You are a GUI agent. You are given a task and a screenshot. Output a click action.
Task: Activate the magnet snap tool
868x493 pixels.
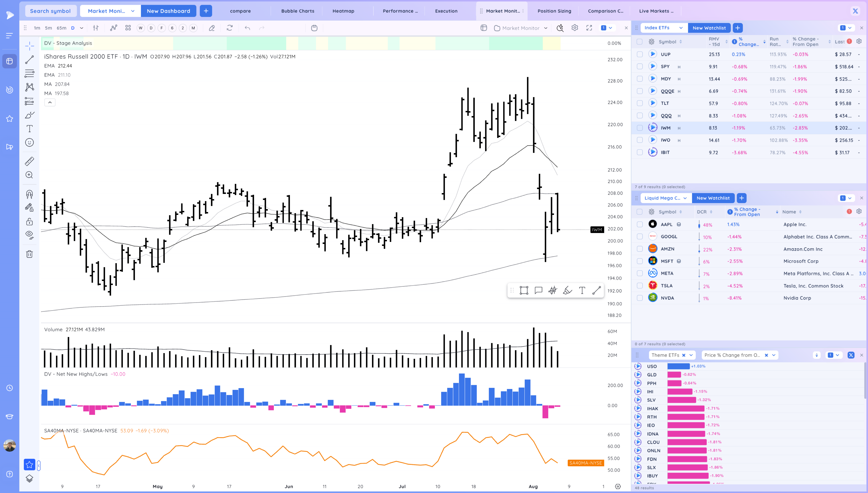(30, 194)
